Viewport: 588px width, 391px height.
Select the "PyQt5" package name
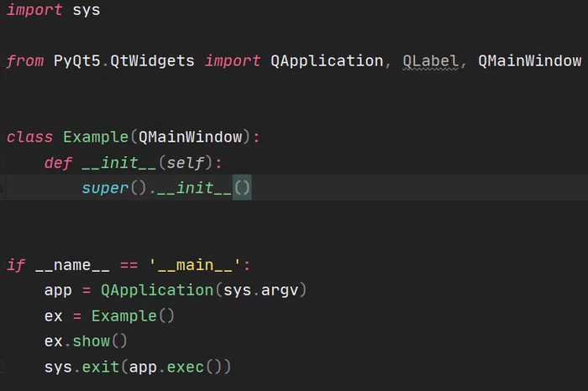click(77, 60)
